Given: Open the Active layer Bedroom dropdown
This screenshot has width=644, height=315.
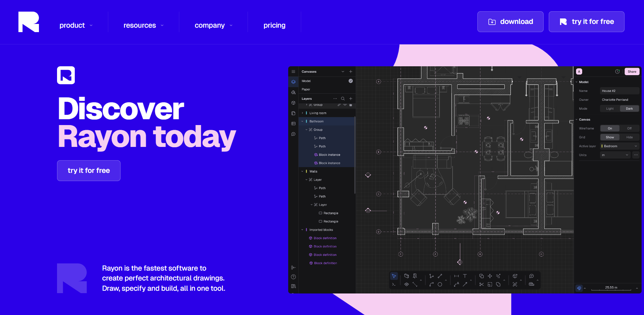Looking at the screenshot, I should point(620,146).
